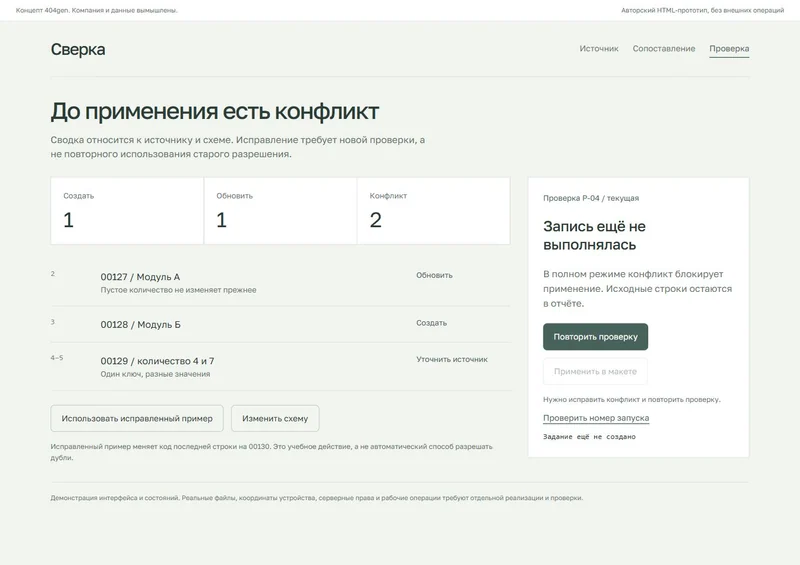This screenshot has height=565, width=800.
Task: Select the Проверка tab
Action: pyautogui.click(x=729, y=49)
